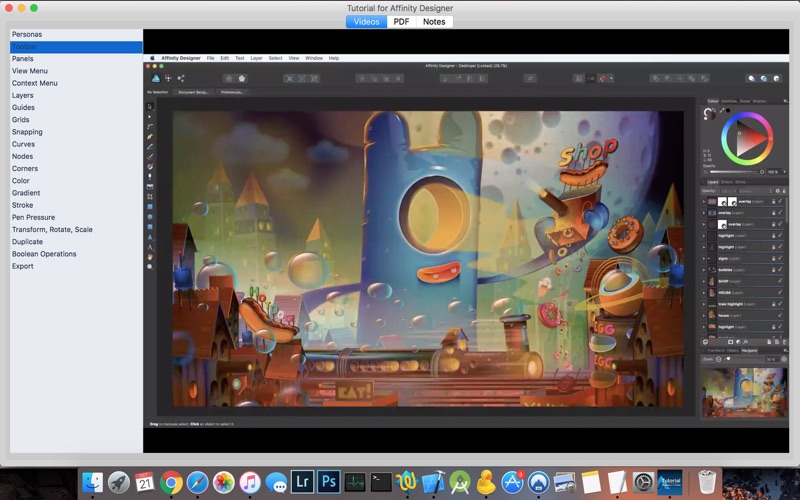Select the Move tool arrow in the tool strip
The image size is (800, 500).
point(149,107)
